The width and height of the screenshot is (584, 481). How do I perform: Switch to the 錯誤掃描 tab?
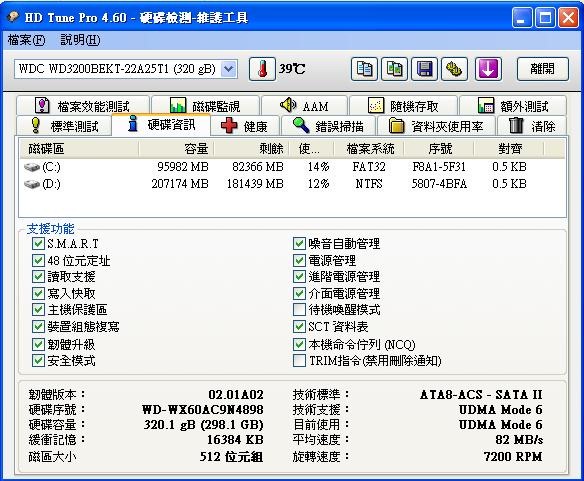pos(328,126)
